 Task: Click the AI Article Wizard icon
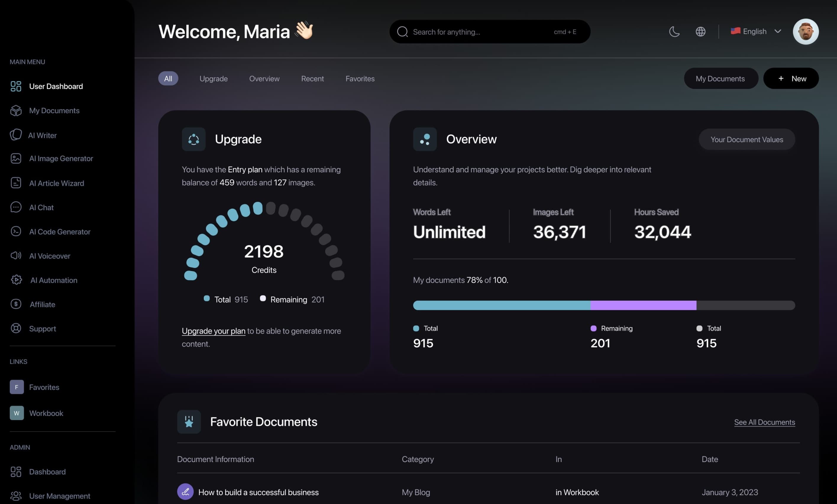16,183
